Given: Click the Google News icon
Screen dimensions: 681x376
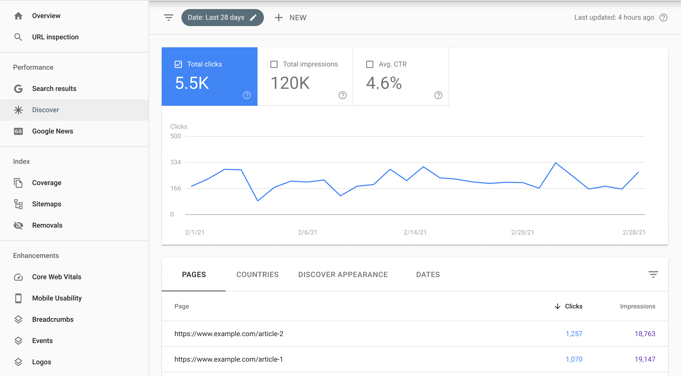Looking at the screenshot, I should click(x=18, y=131).
